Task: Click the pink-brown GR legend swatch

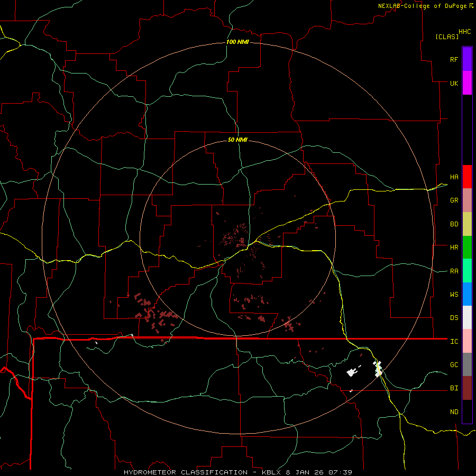Action: (x=467, y=200)
